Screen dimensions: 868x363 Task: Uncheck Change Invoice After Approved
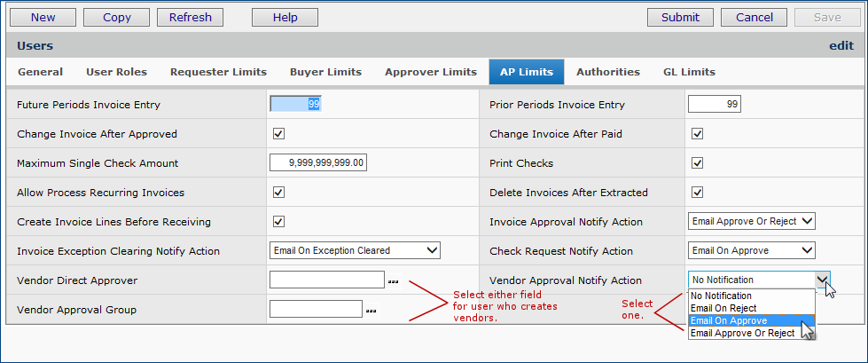point(278,134)
